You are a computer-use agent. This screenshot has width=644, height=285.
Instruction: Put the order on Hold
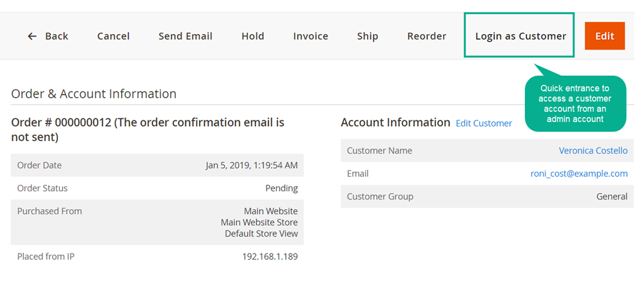(252, 37)
